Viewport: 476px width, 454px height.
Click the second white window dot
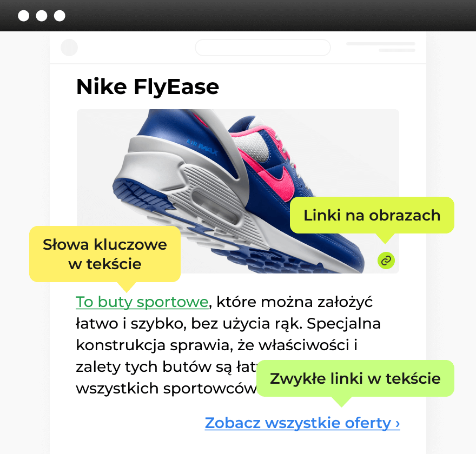tap(41, 16)
